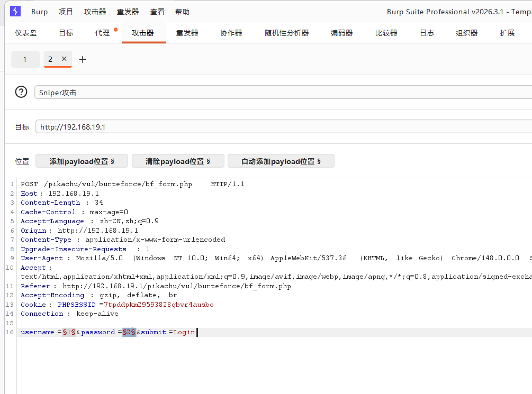Switch to the 代理 tab
Viewport: 532px width, 394px height.
tap(103, 33)
